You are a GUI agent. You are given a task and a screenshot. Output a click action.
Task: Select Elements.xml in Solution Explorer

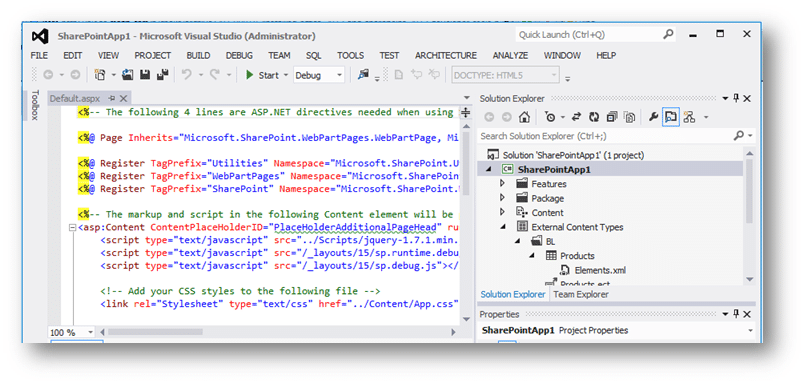point(600,270)
